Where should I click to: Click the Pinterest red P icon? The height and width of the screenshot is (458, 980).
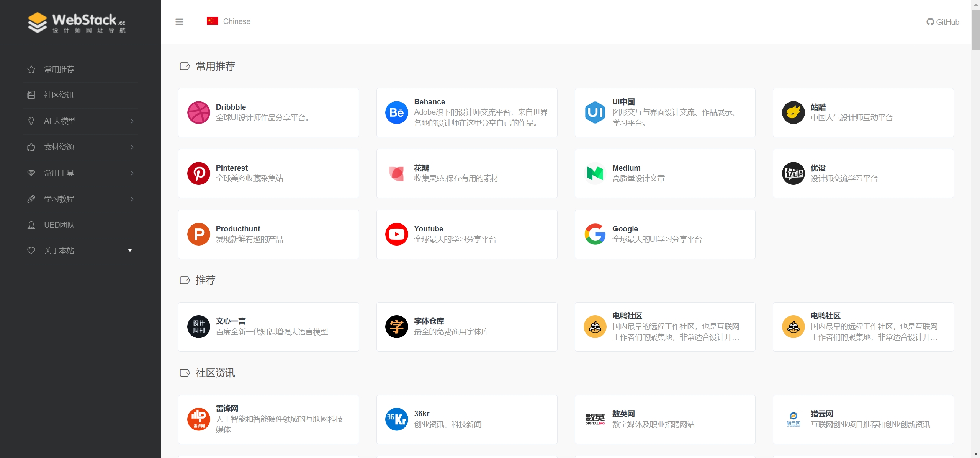coord(198,173)
